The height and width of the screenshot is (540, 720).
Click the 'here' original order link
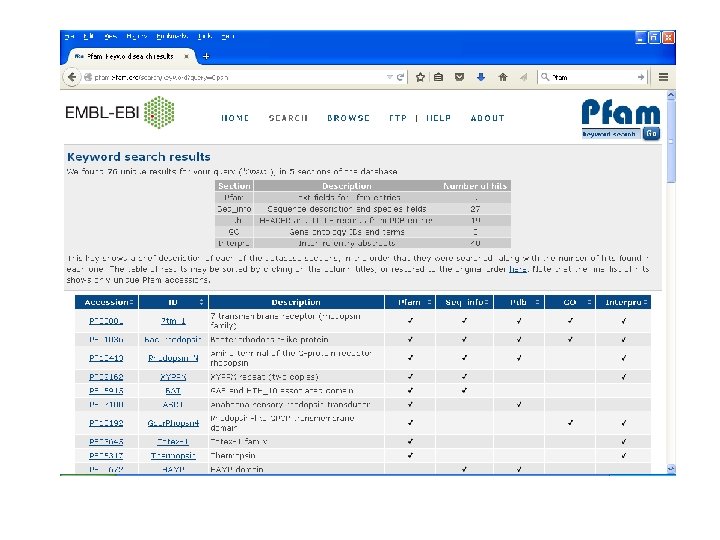pos(518,269)
